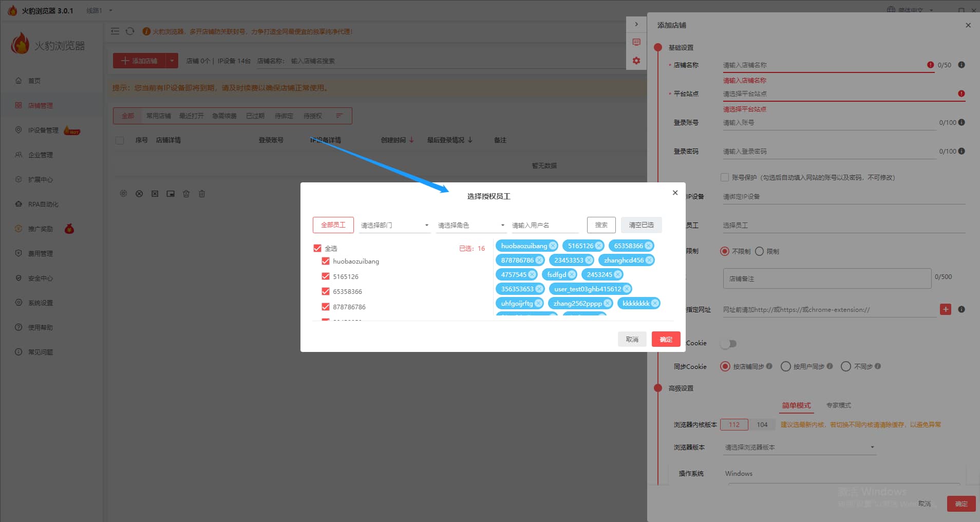Open the message icon on side strip
980x522 pixels.
pyautogui.click(x=636, y=42)
